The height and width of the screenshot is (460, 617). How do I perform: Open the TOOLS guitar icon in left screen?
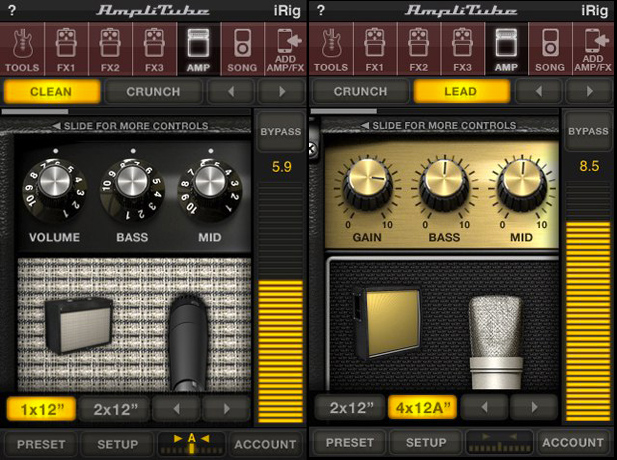click(22, 49)
